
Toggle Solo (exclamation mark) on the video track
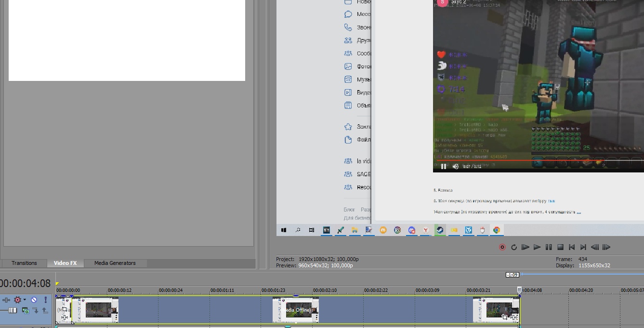point(46,300)
